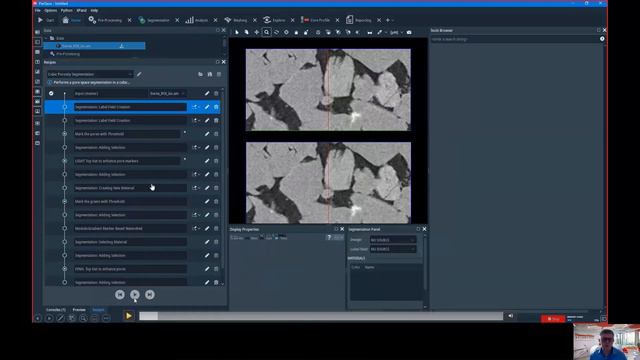Switch to the Start workroom tab
640x360 pixels.
coord(46,20)
